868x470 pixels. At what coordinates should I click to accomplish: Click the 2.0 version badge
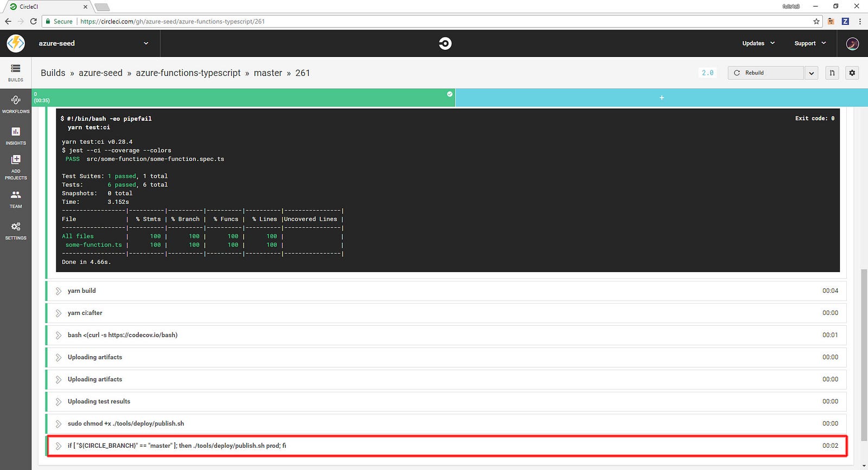click(x=707, y=73)
